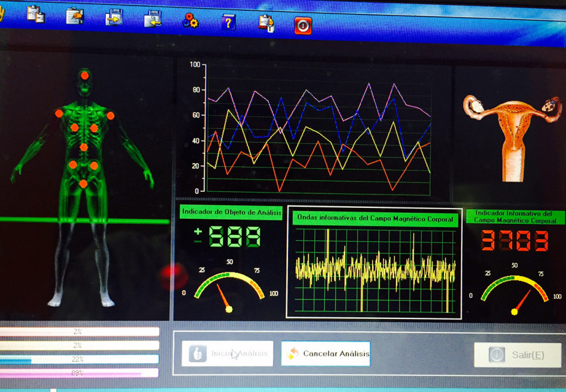The width and height of the screenshot is (566, 392).
Task: Open settings via the colored gears icon
Action: pos(190,20)
